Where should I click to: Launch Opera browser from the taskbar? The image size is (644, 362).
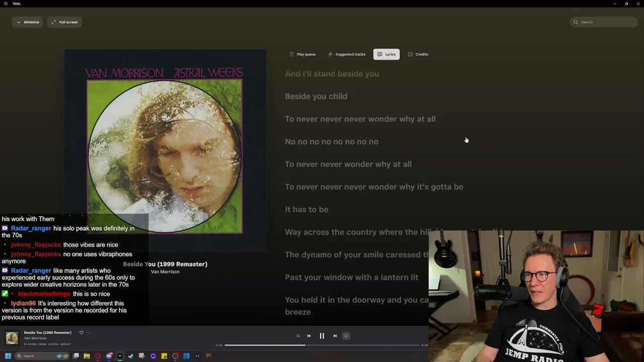tap(98, 356)
